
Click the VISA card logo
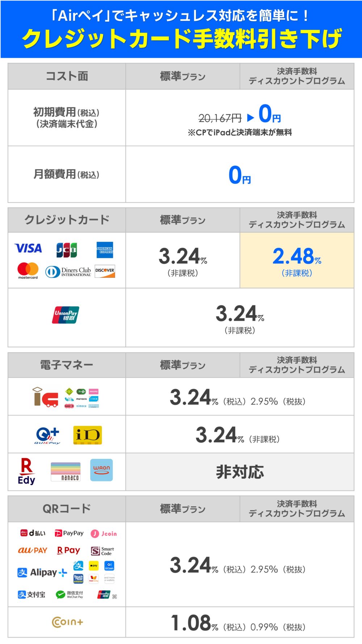pos(28,248)
